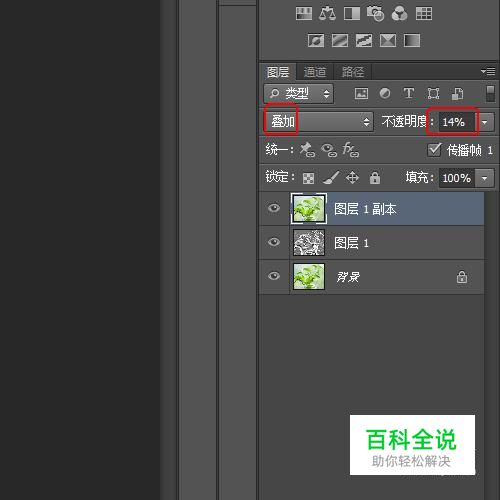Switch to the 通道 tab

[315, 72]
